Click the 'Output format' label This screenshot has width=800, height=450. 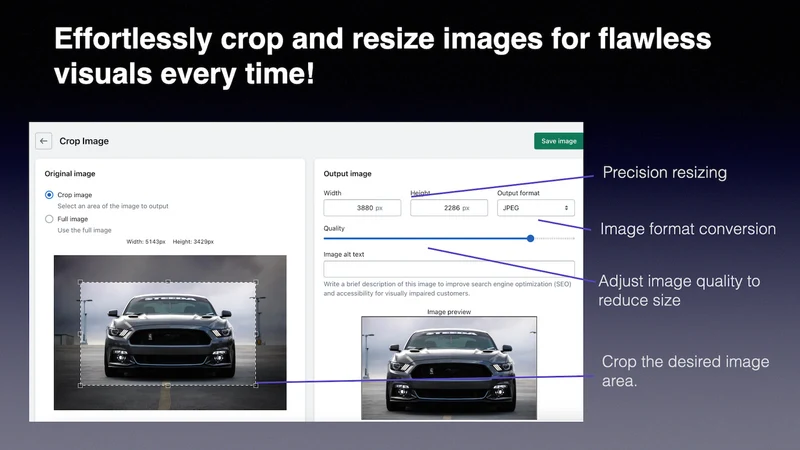(518, 193)
